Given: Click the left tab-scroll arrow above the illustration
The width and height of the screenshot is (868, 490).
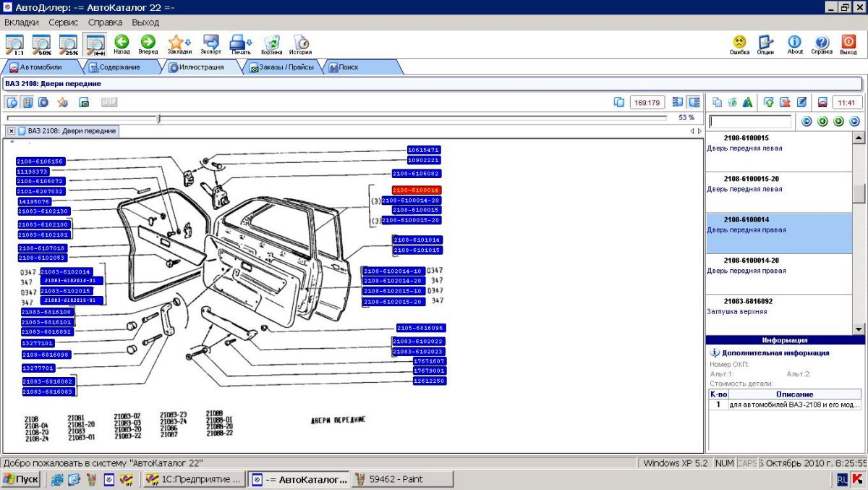Looking at the screenshot, I should pyautogui.click(x=692, y=131).
